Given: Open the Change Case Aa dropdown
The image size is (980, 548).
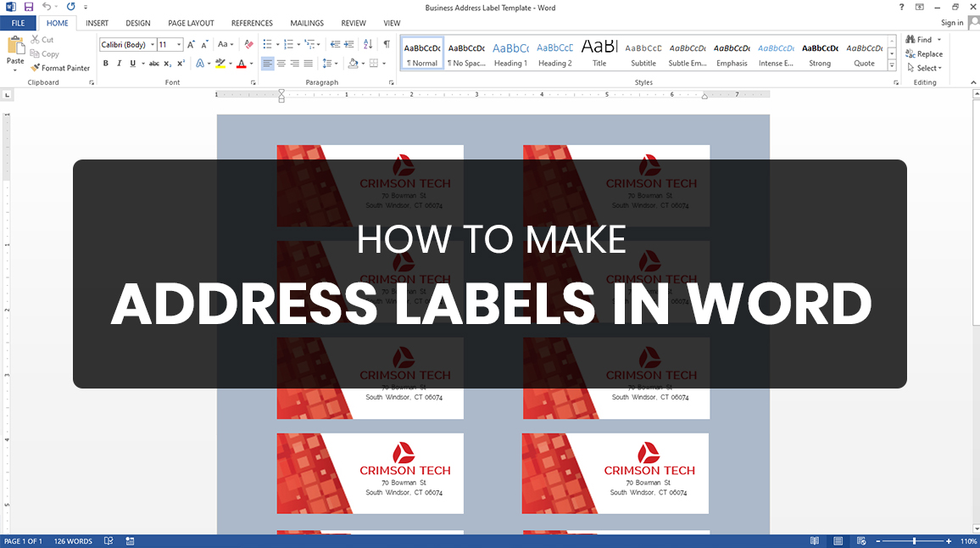Looking at the screenshot, I should pyautogui.click(x=225, y=44).
